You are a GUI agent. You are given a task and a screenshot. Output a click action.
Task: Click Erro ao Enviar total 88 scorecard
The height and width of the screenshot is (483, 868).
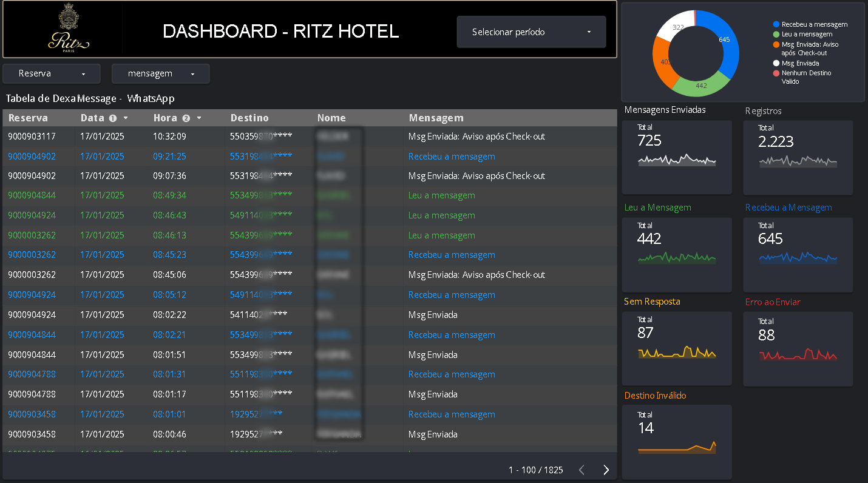click(x=798, y=349)
